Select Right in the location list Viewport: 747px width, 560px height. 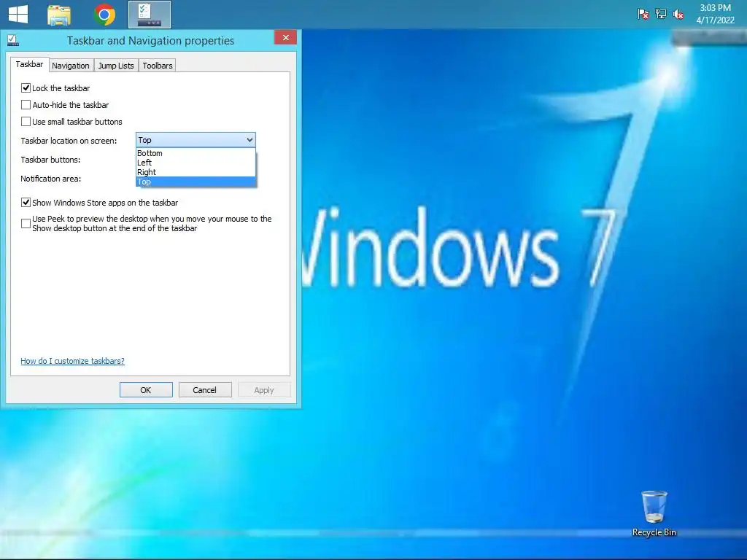pyautogui.click(x=196, y=172)
